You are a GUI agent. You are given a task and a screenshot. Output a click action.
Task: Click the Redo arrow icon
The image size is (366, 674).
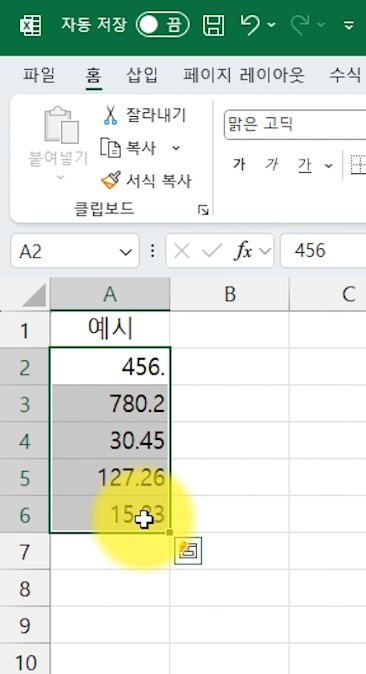pos(300,25)
